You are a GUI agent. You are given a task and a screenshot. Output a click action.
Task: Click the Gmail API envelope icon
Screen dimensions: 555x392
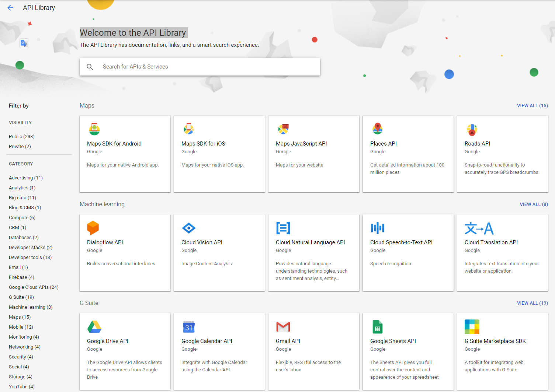click(283, 327)
